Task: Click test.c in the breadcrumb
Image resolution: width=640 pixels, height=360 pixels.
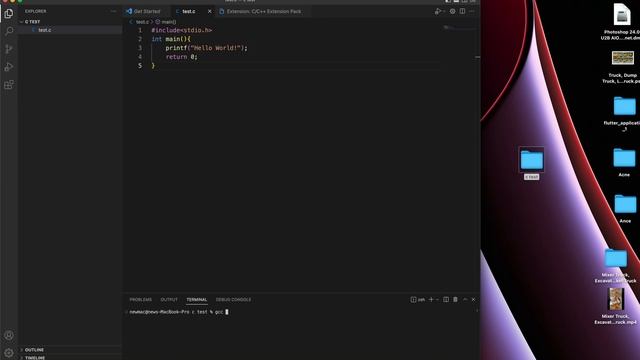Action: (142, 22)
